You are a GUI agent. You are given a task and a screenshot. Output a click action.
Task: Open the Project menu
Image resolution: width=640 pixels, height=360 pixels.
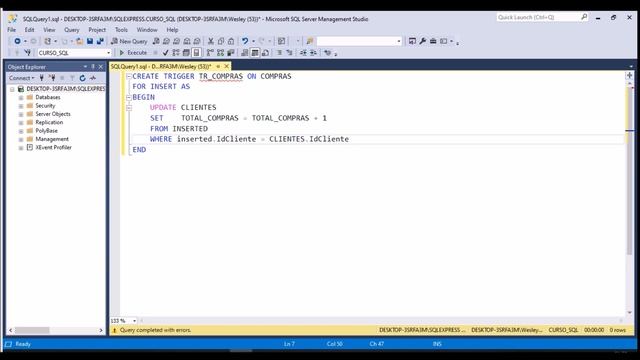click(x=97, y=30)
